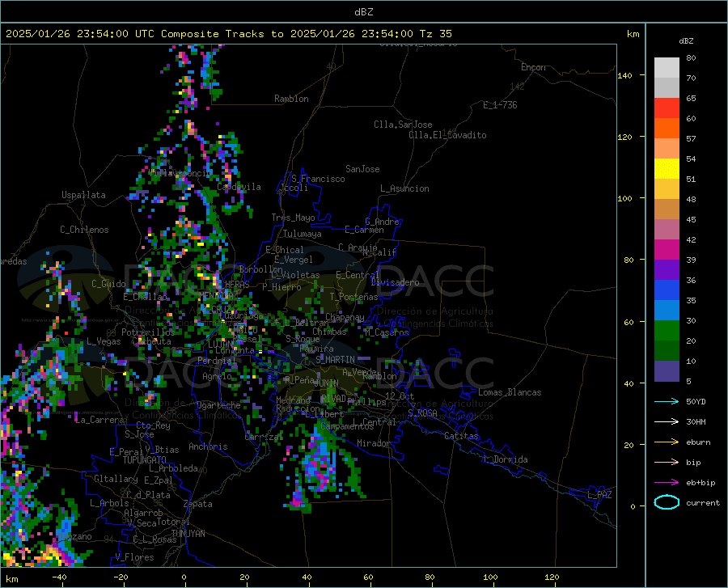Screen dimensions: 728x588
Task: Click the Catitas place label
Action: (x=462, y=436)
